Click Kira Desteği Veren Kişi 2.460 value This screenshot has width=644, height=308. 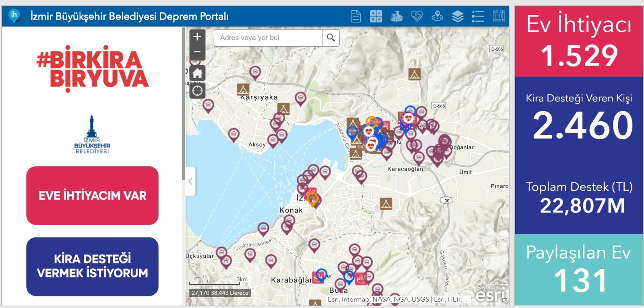[583, 126]
